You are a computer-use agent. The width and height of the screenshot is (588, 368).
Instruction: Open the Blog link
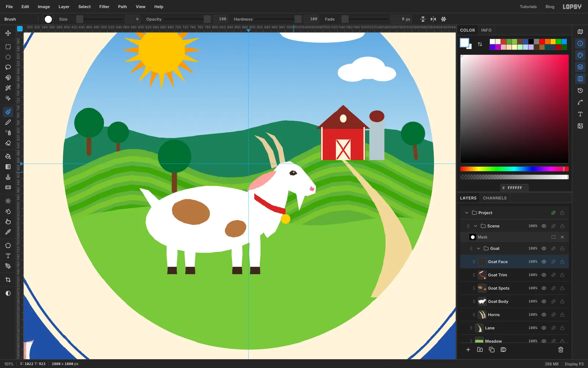coord(550,7)
